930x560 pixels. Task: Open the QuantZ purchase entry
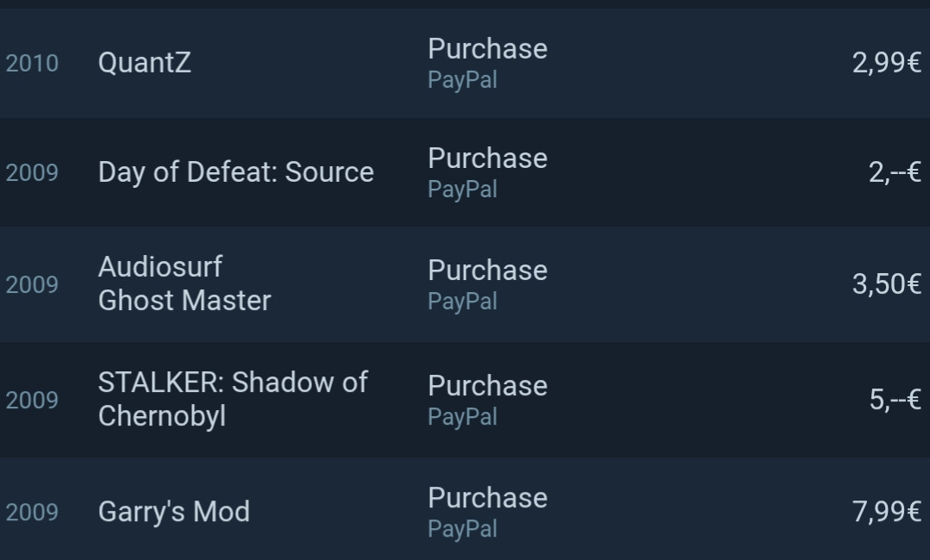pyautogui.click(x=145, y=63)
